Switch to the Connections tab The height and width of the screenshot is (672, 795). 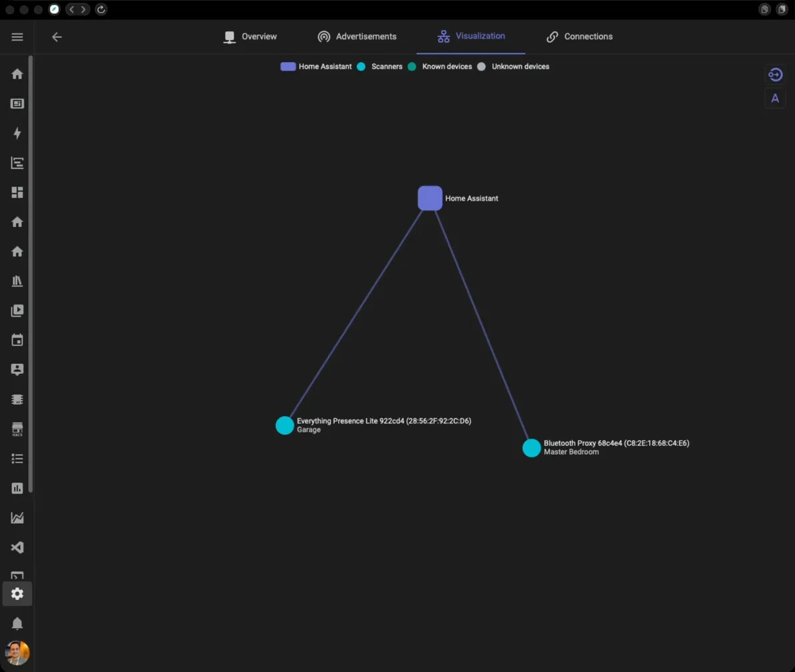(580, 37)
